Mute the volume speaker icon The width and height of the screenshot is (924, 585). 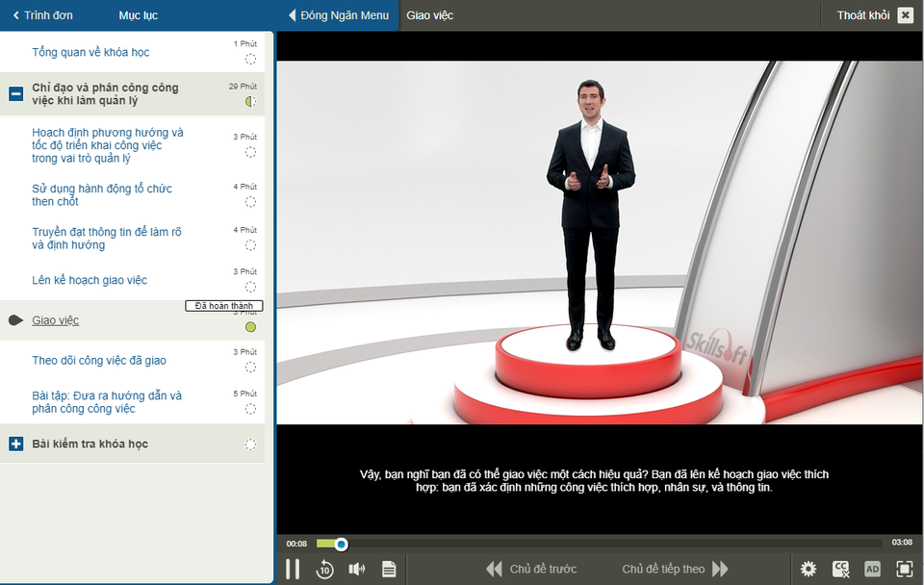(357, 569)
